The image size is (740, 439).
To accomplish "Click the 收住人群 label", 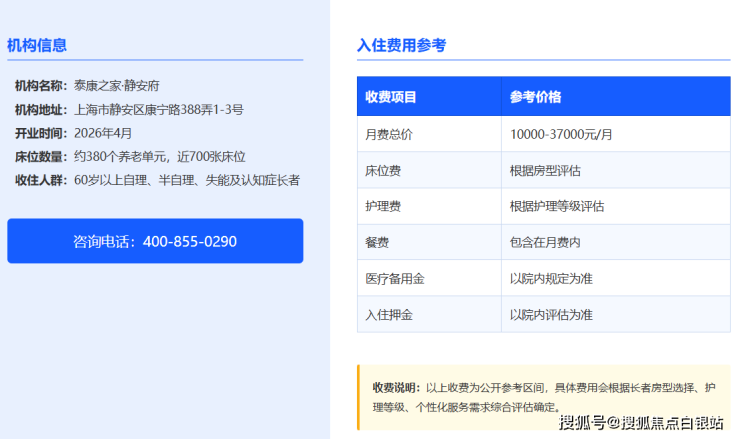I will pyautogui.click(x=41, y=180).
